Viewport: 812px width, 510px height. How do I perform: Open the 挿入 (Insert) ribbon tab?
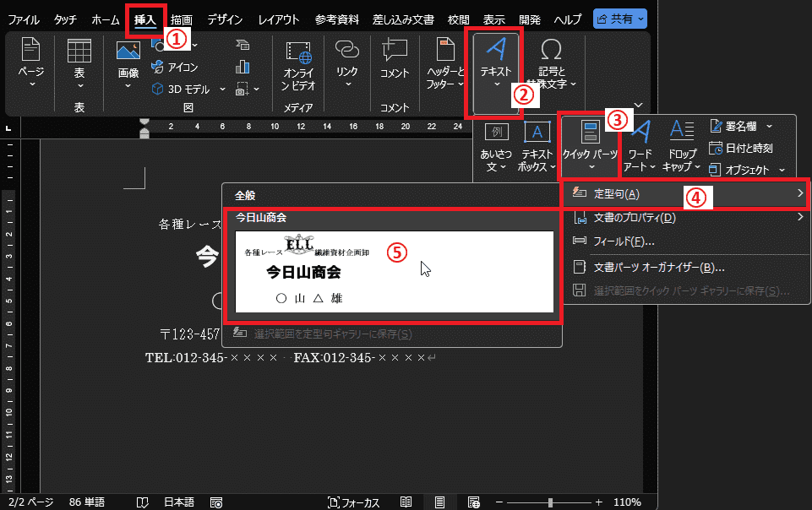point(145,19)
